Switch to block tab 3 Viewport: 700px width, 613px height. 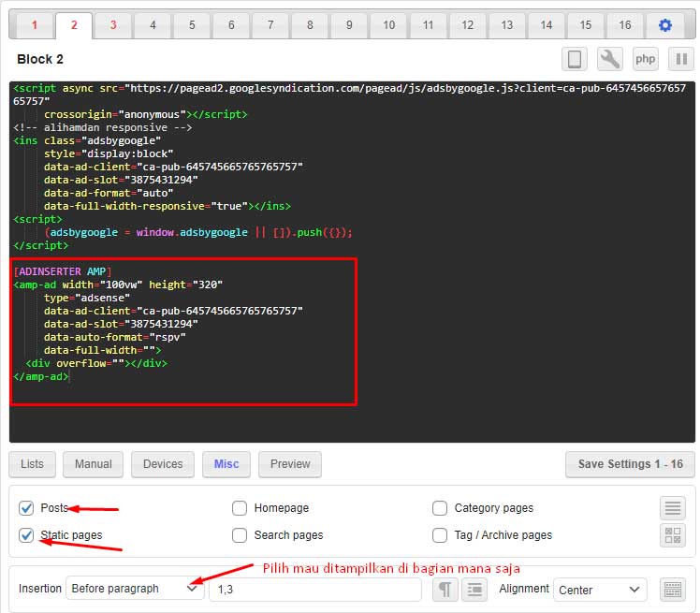click(113, 25)
